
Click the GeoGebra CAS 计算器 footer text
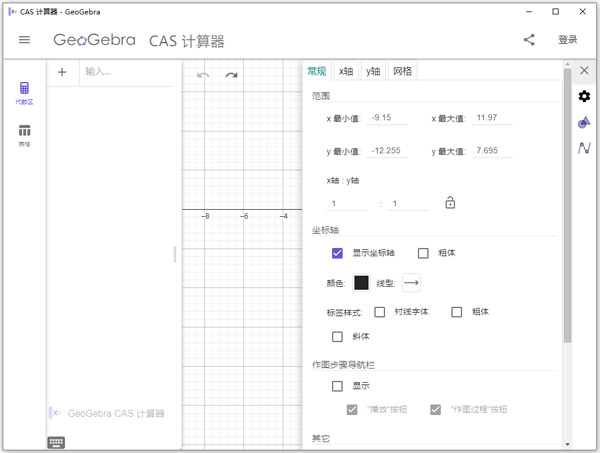click(116, 413)
